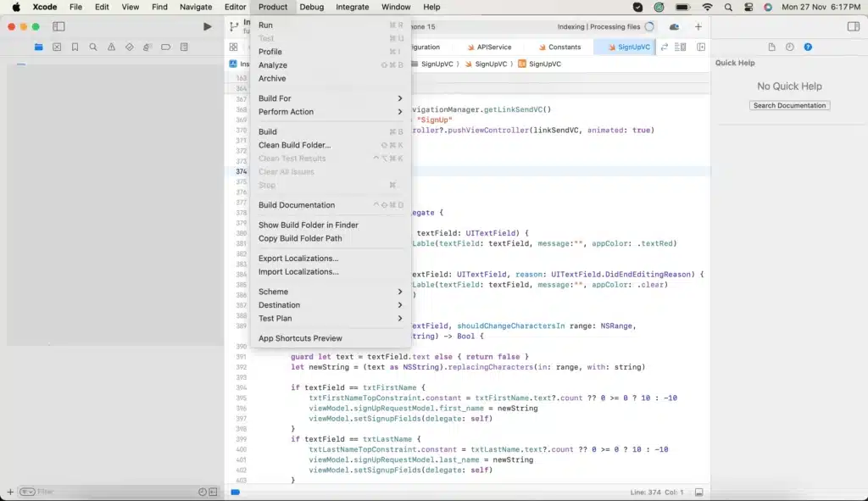Select Archive in the Product menu
868x501 pixels.
click(272, 79)
